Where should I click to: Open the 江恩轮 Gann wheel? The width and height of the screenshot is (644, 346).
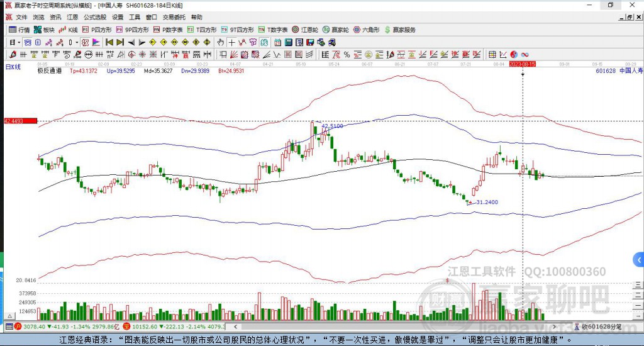(x=305, y=30)
